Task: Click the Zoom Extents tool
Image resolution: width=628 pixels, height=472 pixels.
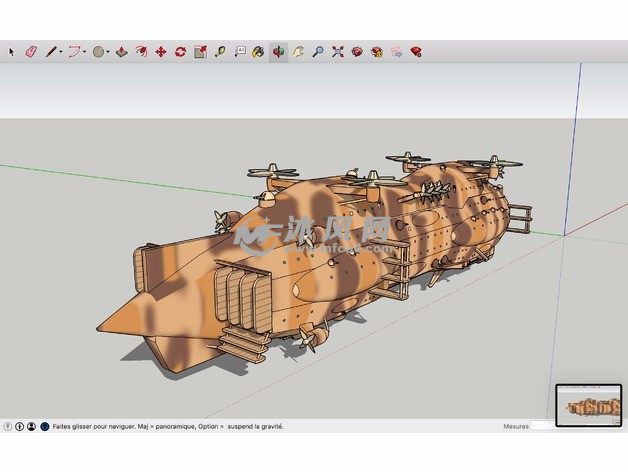Action: (x=338, y=51)
